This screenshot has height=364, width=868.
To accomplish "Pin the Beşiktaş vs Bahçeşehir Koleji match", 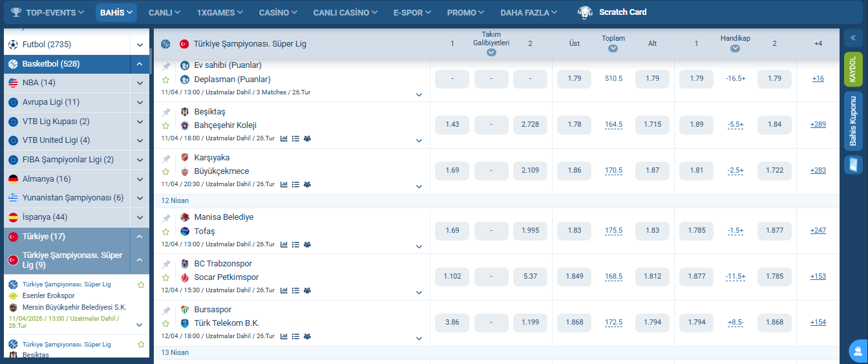I will (x=166, y=112).
